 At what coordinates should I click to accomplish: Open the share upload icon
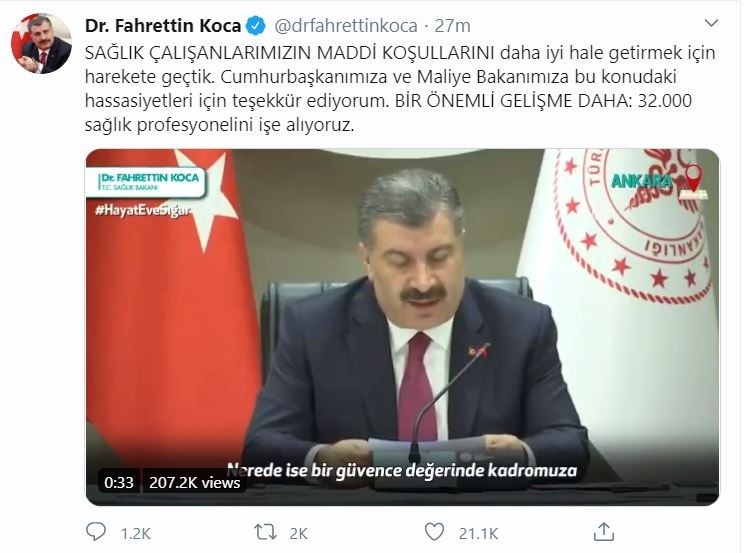click(x=603, y=532)
